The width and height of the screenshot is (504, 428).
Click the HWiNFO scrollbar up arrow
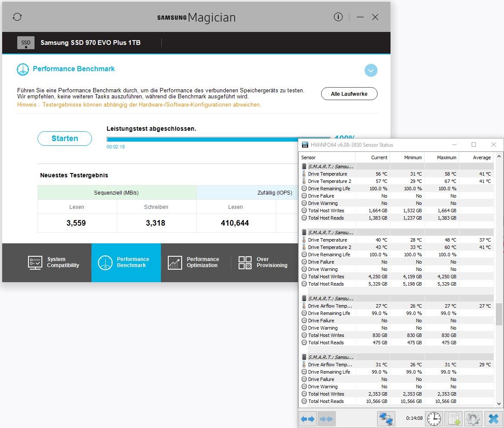click(499, 157)
